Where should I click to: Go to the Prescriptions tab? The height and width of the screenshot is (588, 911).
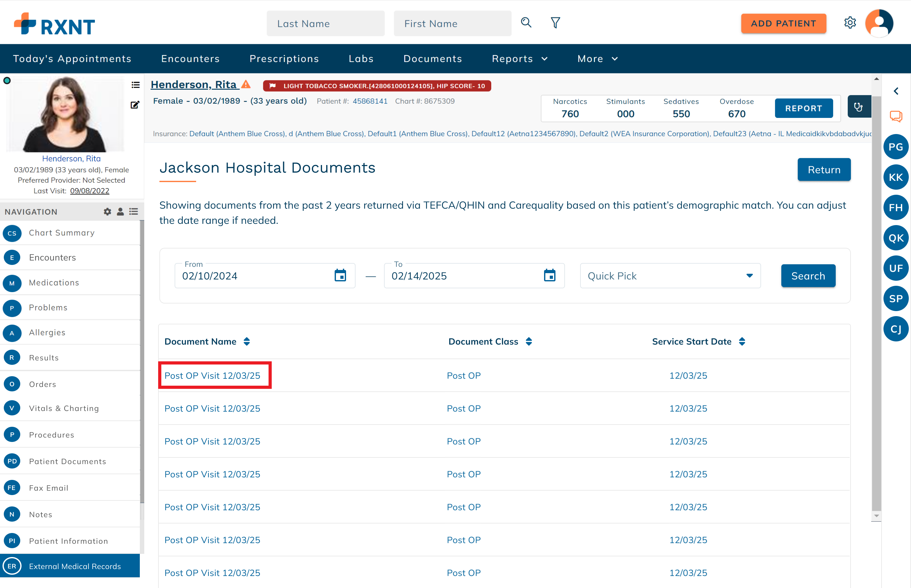[x=284, y=59]
